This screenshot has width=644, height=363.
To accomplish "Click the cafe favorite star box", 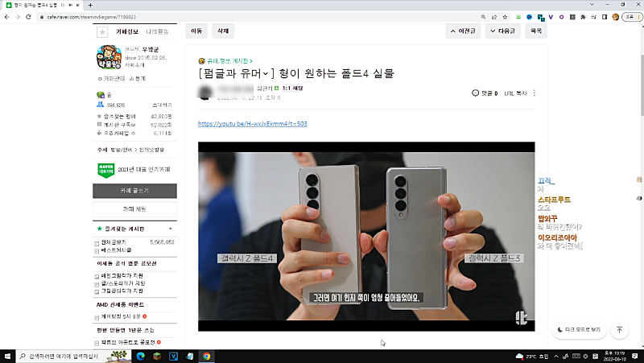I will [102, 31].
